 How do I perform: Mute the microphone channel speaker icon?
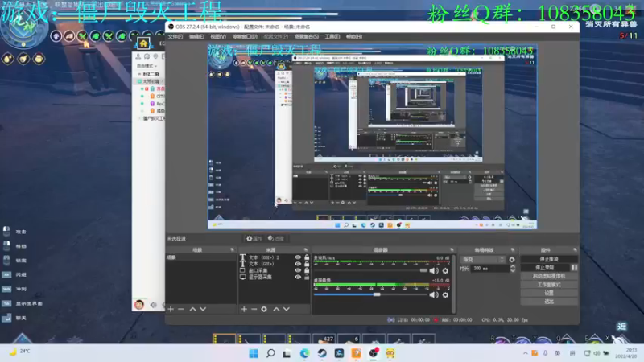click(x=434, y=270)
